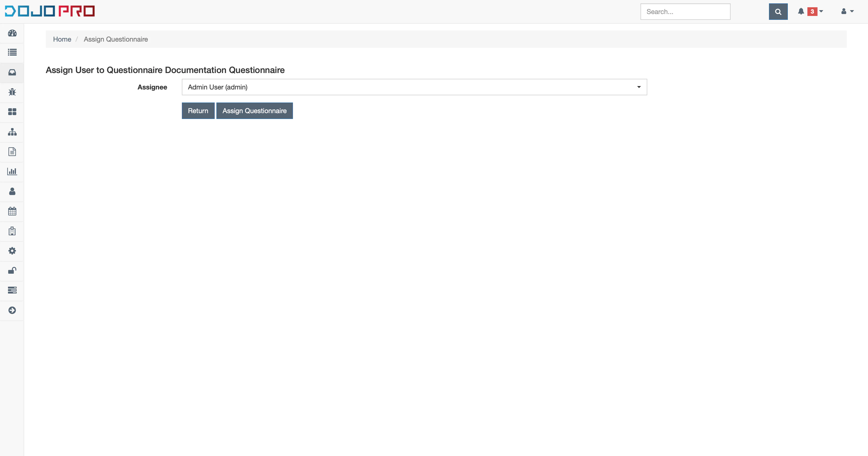Click the settings gear icon
This screenshot has width=868, height=456.
(x=12, y=250)
